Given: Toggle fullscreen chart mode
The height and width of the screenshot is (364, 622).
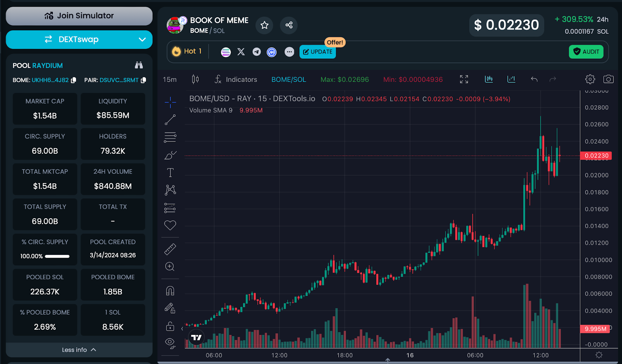Looking at the screenshot, I should pos(464,79).
